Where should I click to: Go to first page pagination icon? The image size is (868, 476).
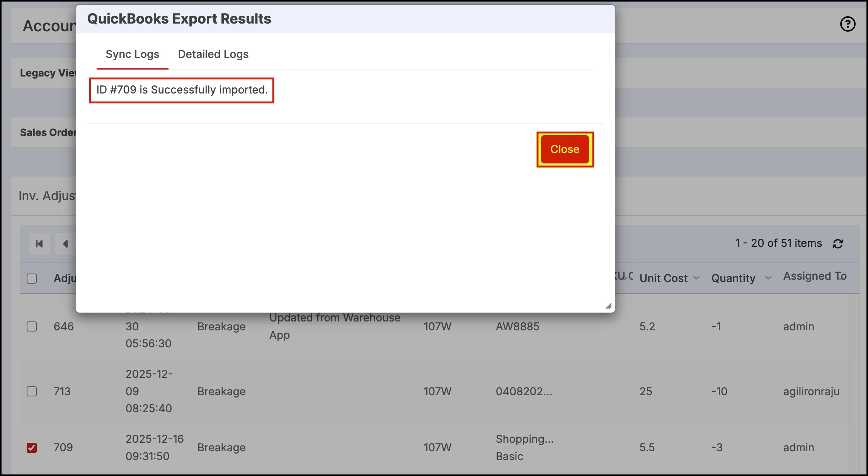point(39,244)
